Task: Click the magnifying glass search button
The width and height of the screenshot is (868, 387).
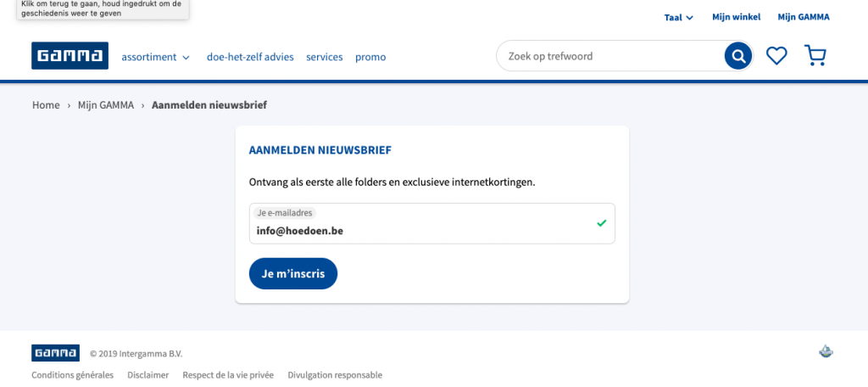Action: [738, 56]
